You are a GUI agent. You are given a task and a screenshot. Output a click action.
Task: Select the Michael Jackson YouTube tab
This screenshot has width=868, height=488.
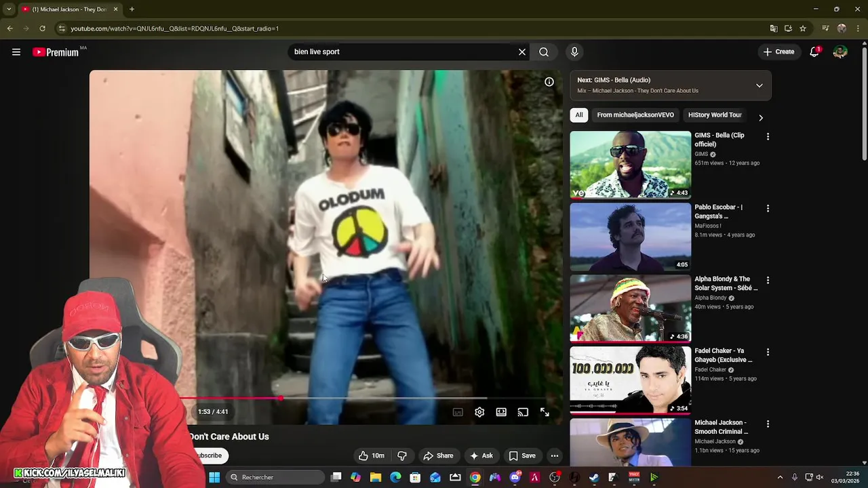68,9
